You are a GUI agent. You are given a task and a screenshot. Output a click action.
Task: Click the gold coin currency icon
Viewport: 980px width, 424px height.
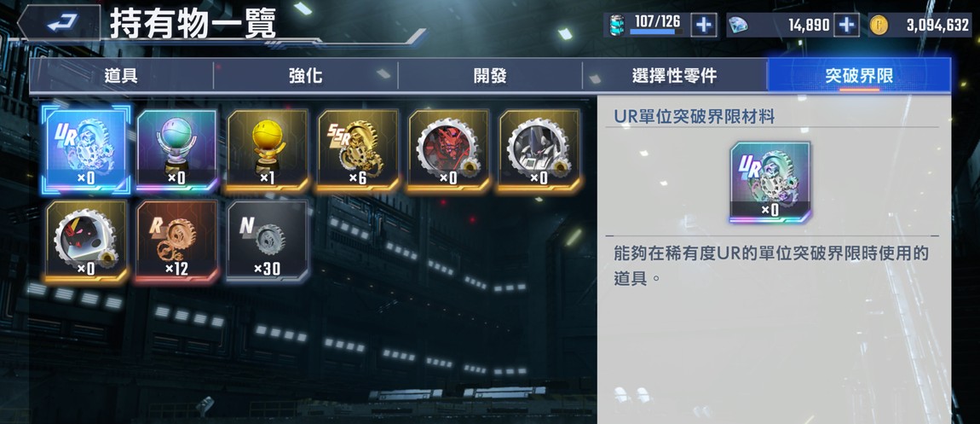tap(879, 25)
